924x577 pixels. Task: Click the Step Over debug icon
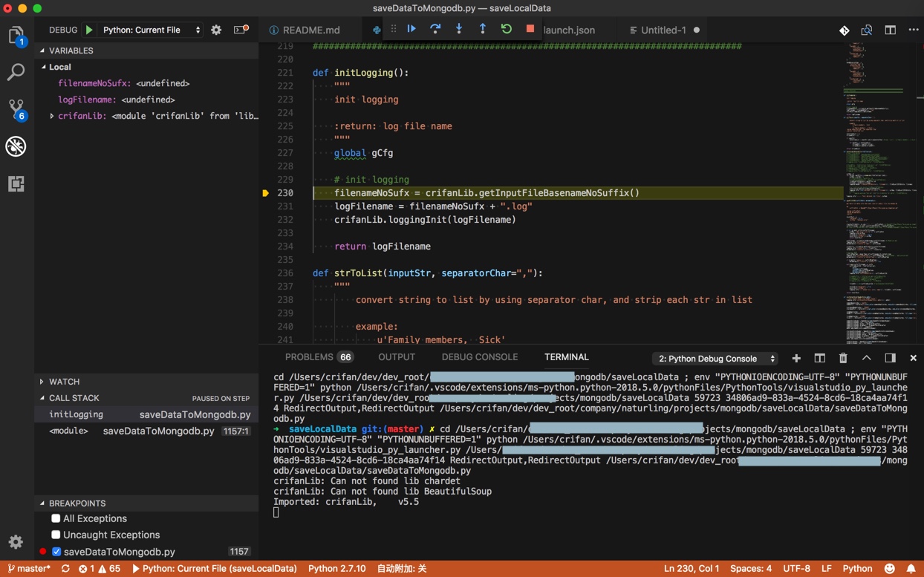coord(435,29)
